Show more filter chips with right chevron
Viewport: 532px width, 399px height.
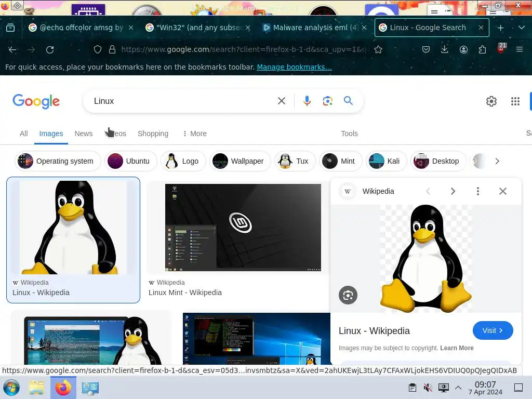497,161
